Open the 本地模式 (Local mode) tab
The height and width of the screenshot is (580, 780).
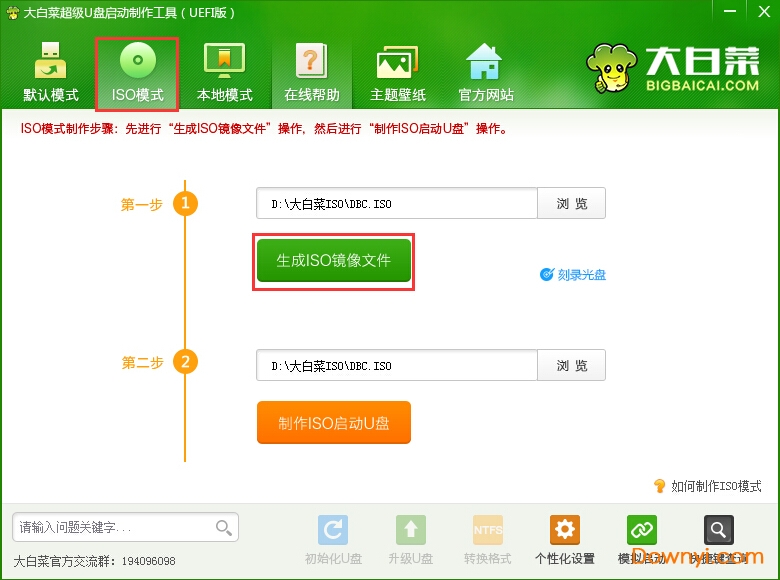[x=224, y=73]
